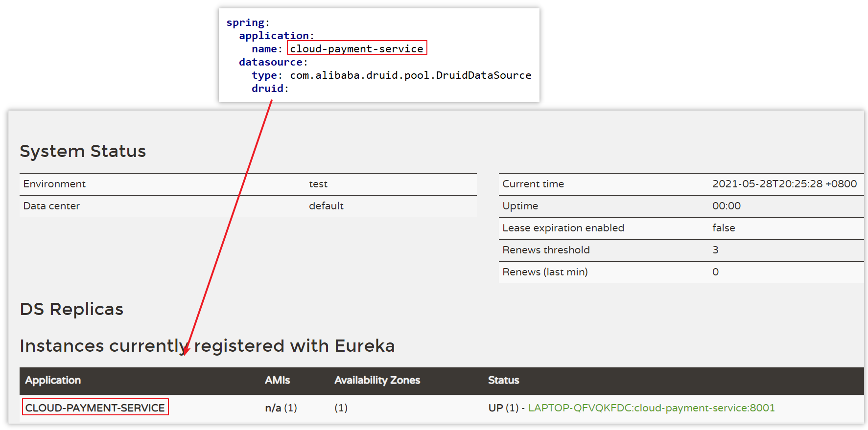Click the name: key in YAML
Screen dimensions: 868x430
pos(267,49)
